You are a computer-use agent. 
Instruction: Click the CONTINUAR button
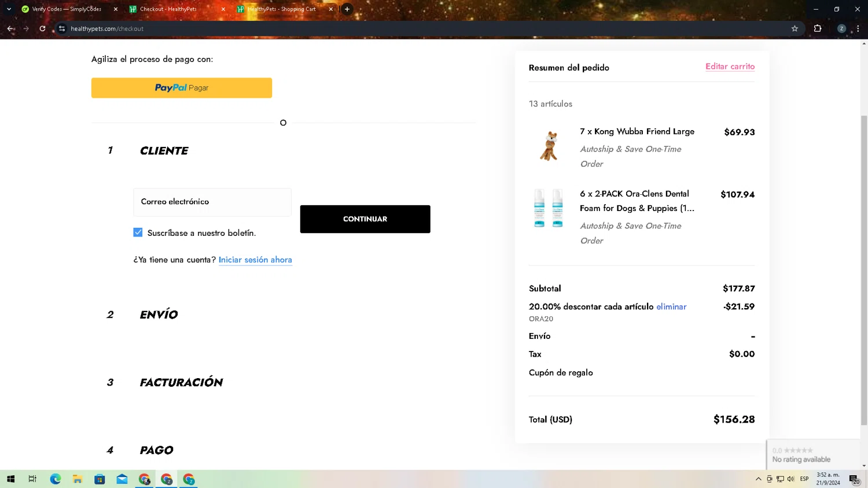365,219
